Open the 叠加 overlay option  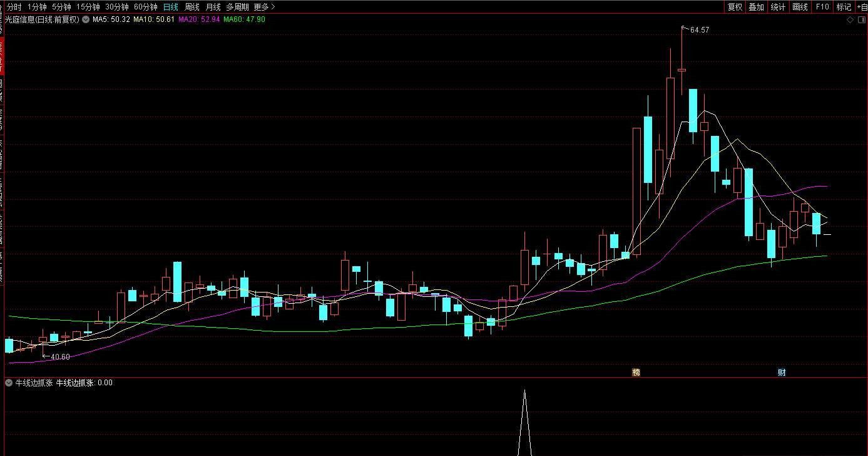pos(756,7)
